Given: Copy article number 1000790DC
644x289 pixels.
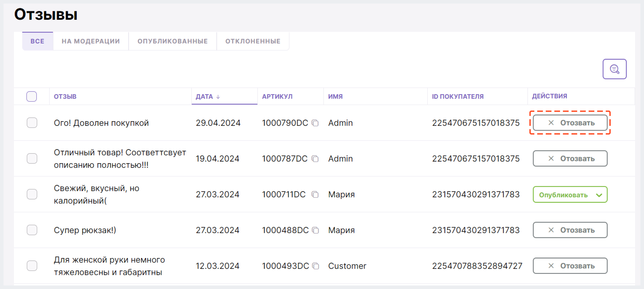Looking at the screenshot, I should [x=315, y=123].
